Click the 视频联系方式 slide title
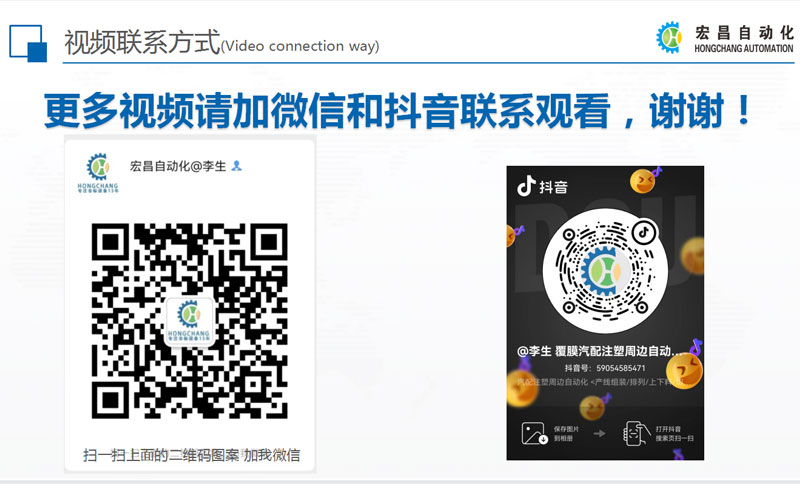Image resolution: width=800 pixels, height=484 pixels. click(142, 42)
